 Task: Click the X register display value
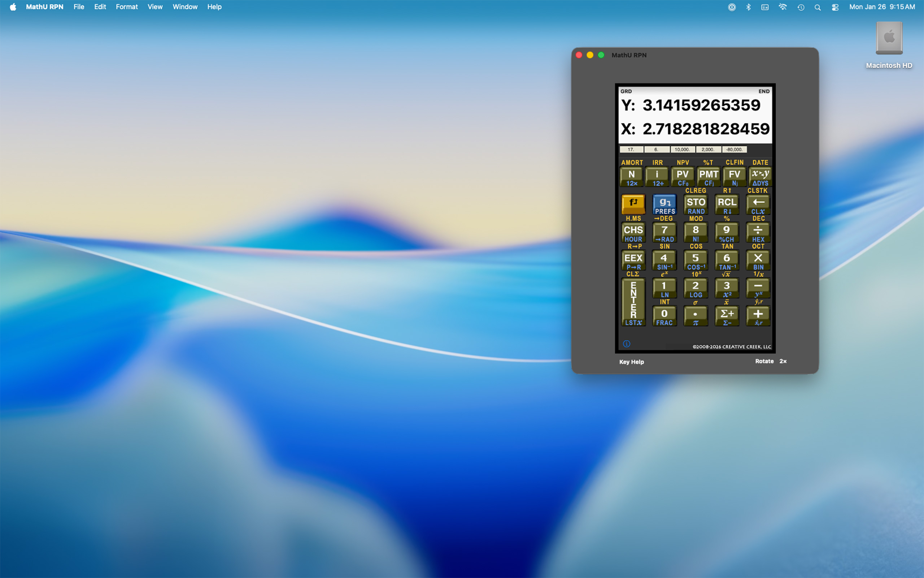(x=706, y=129)
